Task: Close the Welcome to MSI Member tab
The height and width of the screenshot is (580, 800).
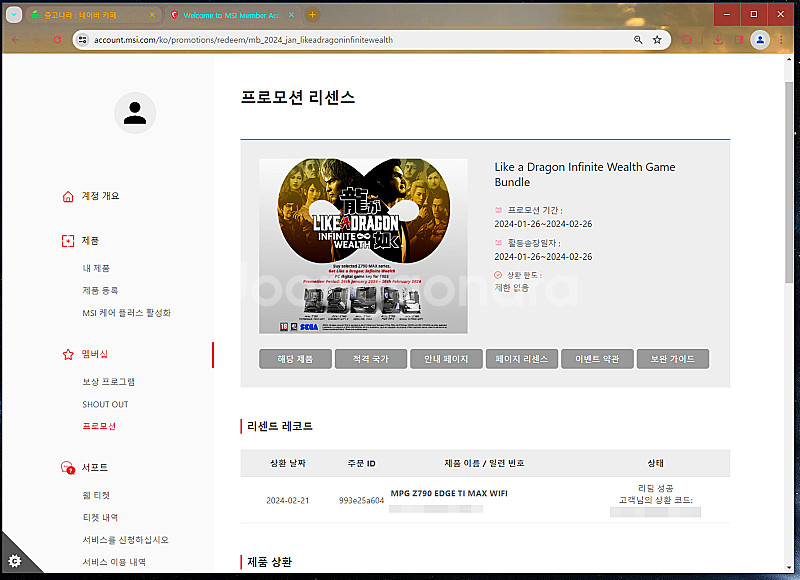Action: [291, 15]
